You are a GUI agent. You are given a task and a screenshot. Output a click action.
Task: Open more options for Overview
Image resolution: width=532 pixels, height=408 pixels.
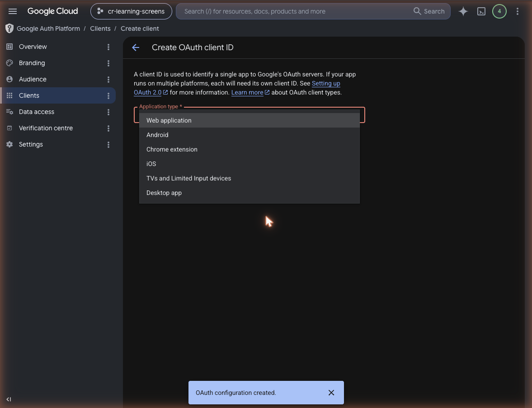pyautogui.click(x=108, y=47)
